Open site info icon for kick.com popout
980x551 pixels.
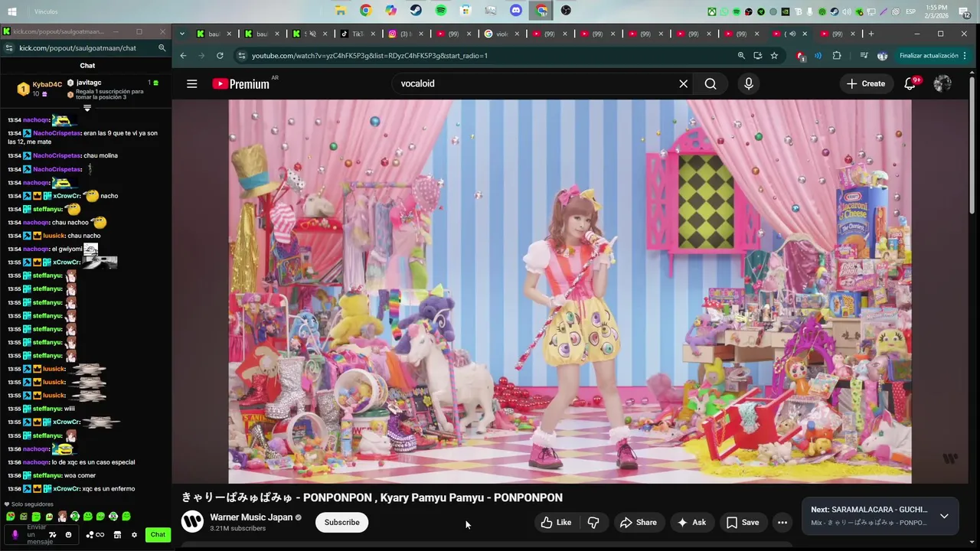pos(8,48)
